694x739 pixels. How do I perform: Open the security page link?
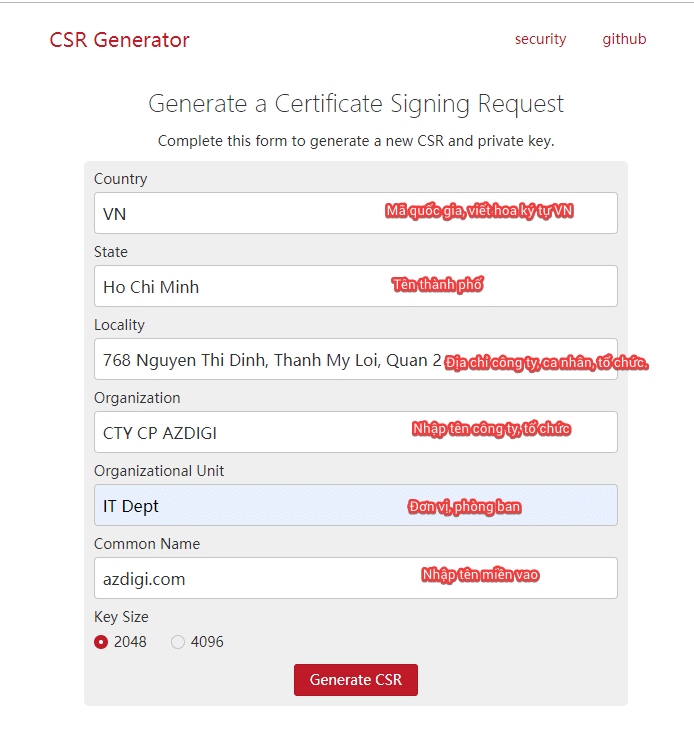click(x=540, y=39)
